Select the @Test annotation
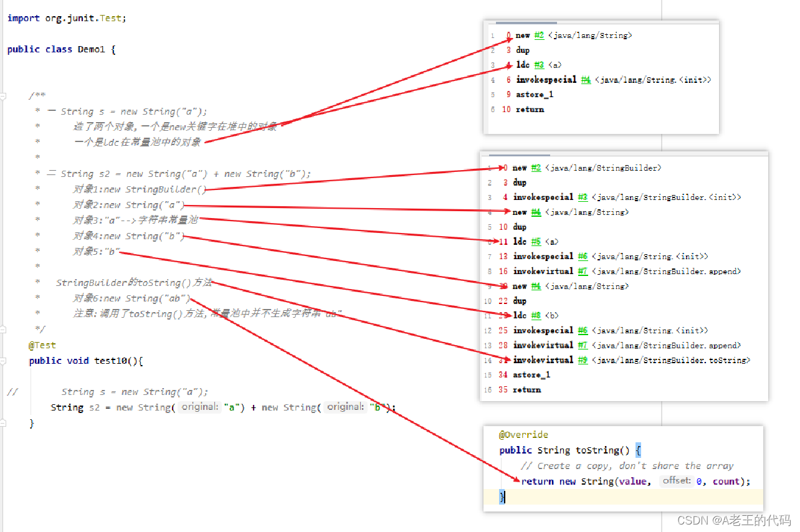Image resolution: width=800 pixels, height=532 pixels. point(42,345)
